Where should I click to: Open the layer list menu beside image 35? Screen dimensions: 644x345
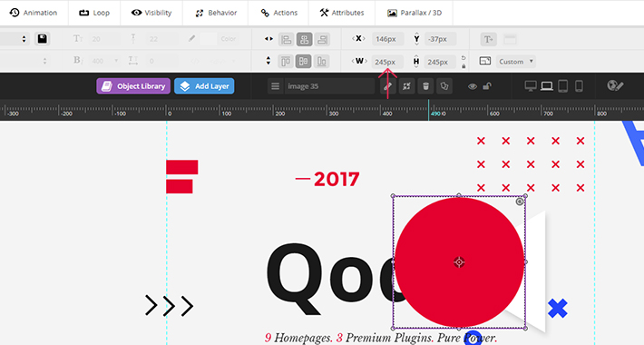275,86
